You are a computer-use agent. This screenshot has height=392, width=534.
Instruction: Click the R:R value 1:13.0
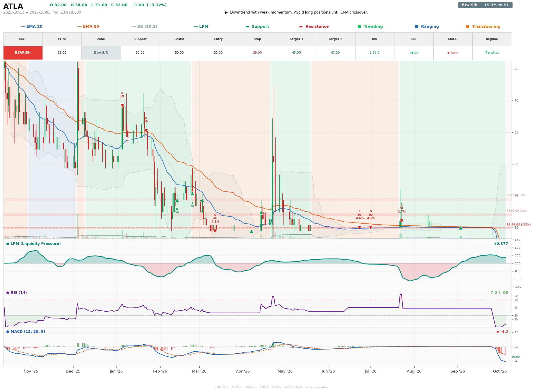pyautogui.click(x=375, y=53)
